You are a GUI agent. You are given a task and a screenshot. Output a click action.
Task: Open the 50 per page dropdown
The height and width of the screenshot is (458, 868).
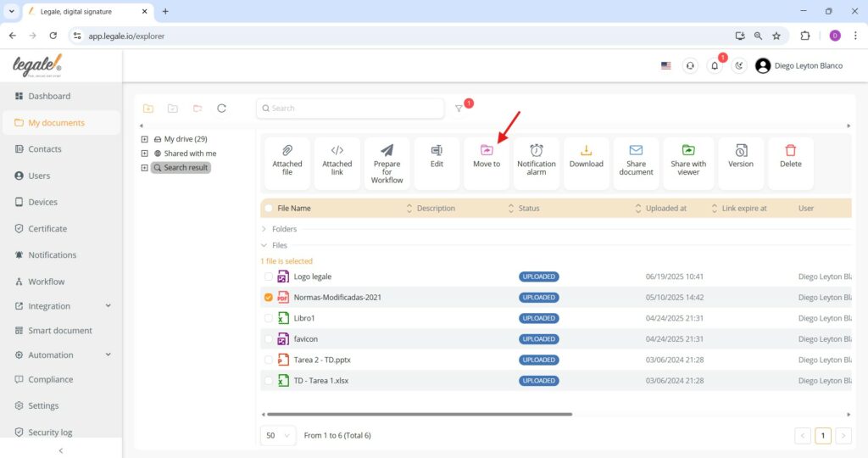(278, 435)
